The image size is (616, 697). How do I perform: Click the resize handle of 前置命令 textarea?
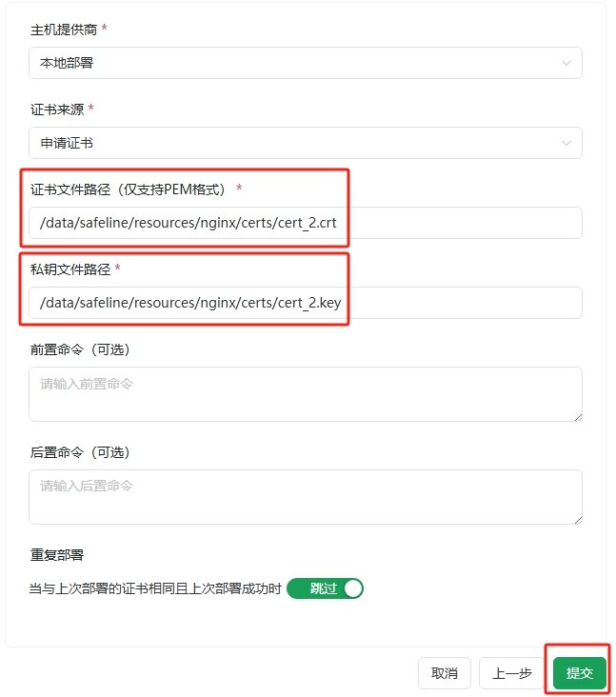click(577, 415)
